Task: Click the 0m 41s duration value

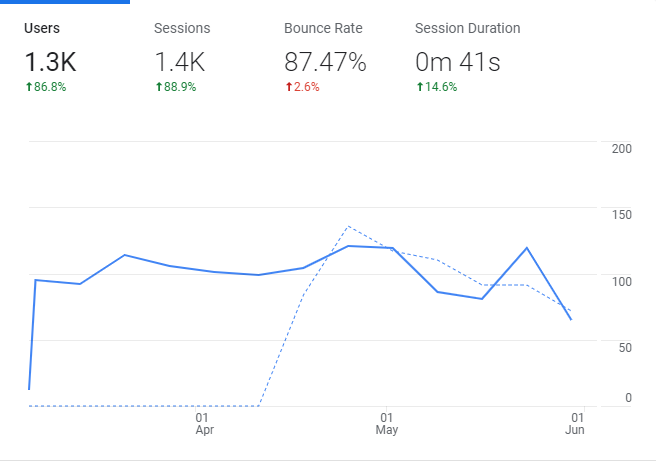Action: point(457,62)
